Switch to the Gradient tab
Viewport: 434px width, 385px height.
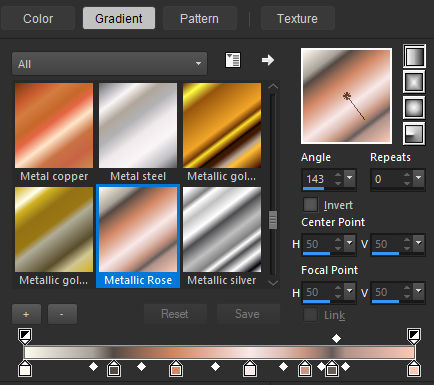pos(119,19)
